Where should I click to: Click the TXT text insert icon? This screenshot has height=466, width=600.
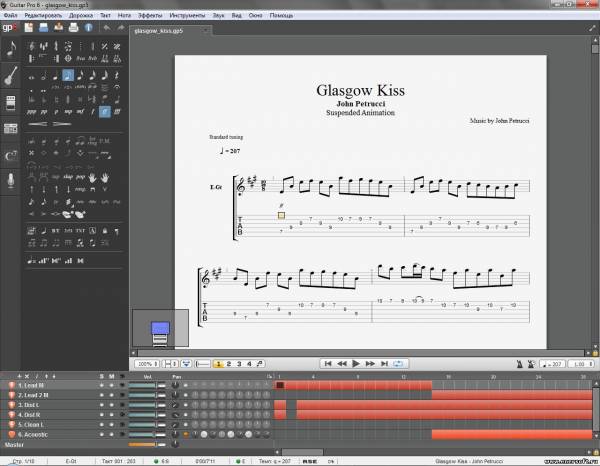tap(80, 231)
